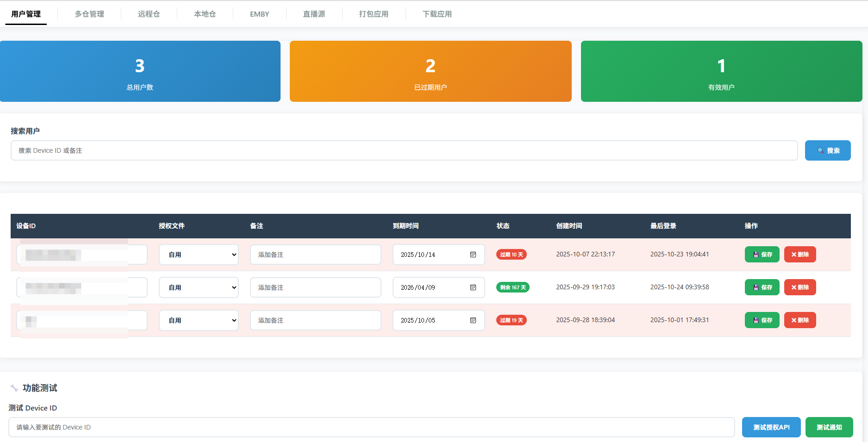Viewport: 868px width, 442px height.
Task: Go to the 直播源 tab
Action: pos(314,14)
